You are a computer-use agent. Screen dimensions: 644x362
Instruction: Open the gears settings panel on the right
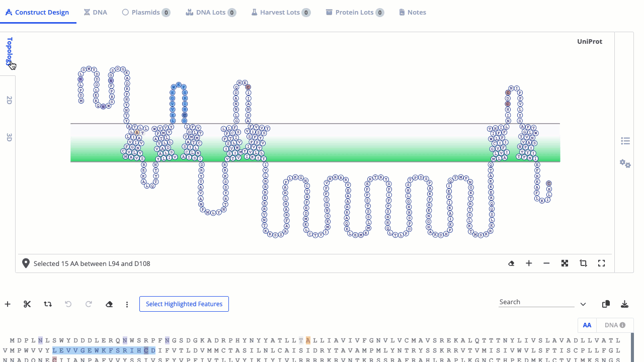625,164
